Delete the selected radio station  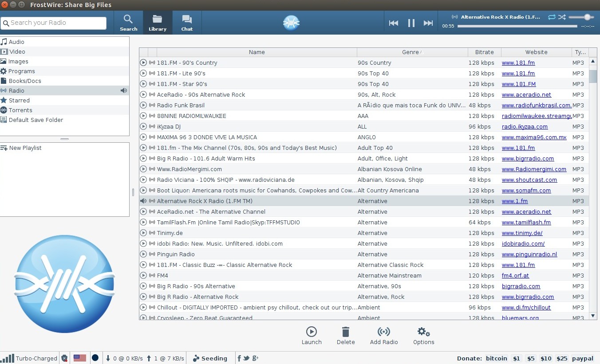coord(346,336)
